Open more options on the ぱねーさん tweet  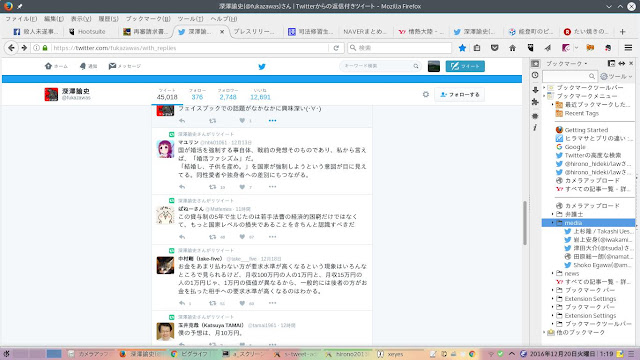tap(272, 237)
